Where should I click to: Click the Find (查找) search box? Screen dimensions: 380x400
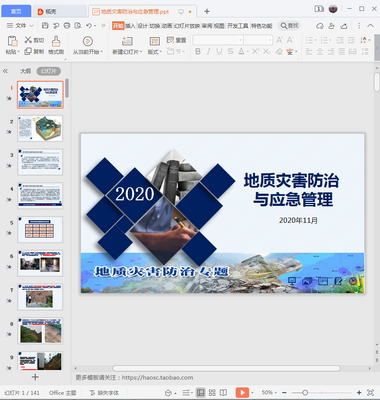tap(289, 26)
